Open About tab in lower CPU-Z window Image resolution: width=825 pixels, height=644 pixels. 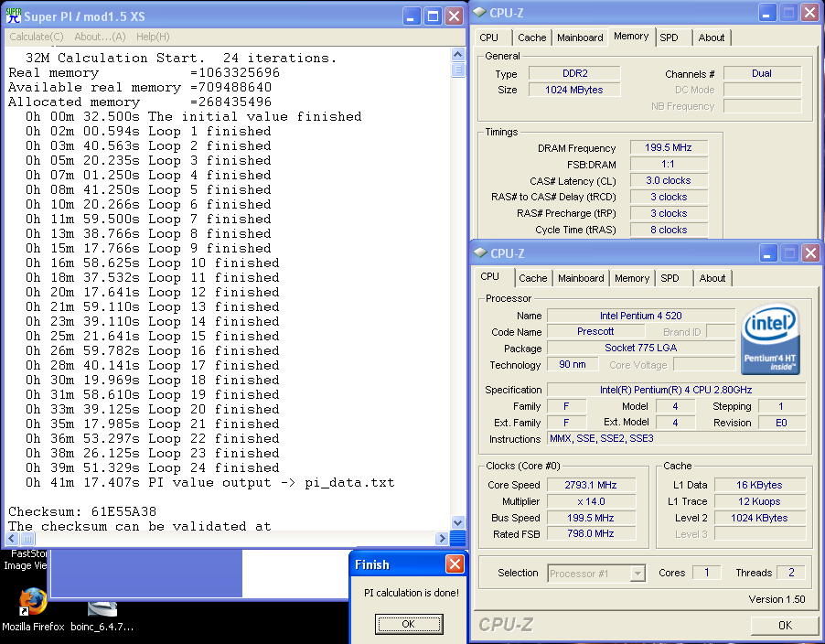712,278
